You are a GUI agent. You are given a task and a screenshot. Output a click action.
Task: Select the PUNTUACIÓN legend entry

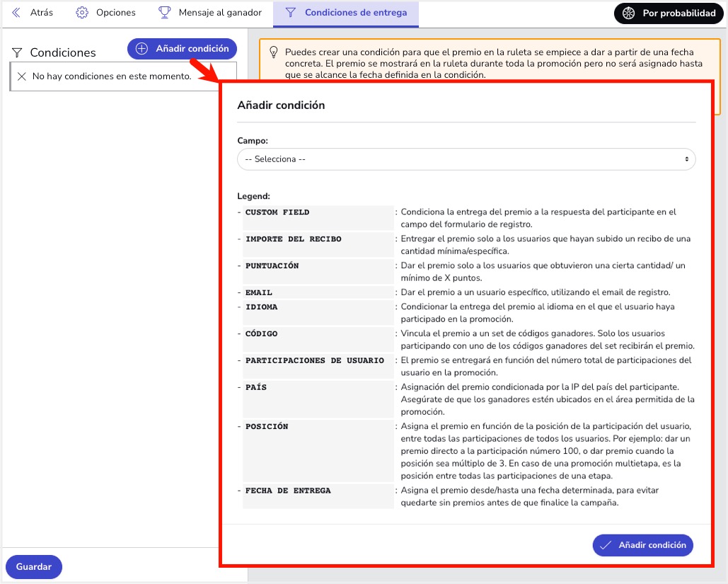coord(272,266)
